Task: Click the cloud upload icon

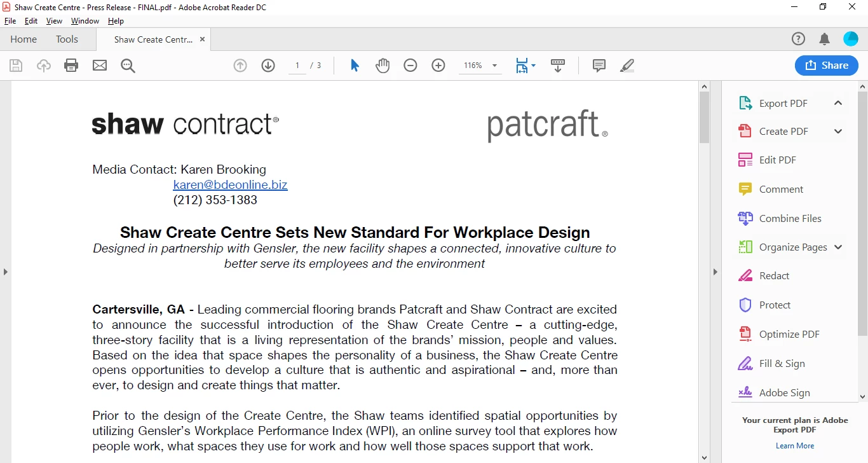Action: coord(44,66)
